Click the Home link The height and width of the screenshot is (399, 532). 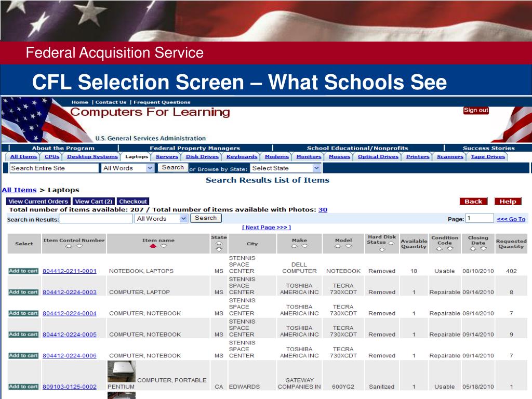click(x=79, y=102)
